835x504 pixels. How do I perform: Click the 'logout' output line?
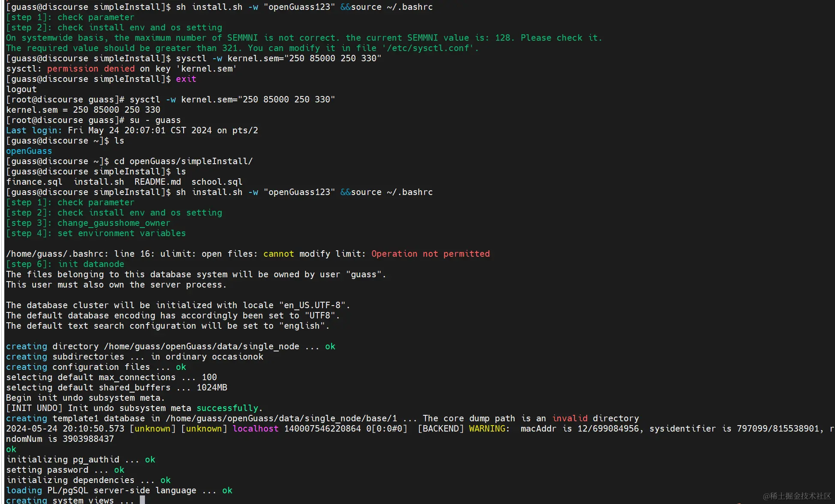(21, 89)
